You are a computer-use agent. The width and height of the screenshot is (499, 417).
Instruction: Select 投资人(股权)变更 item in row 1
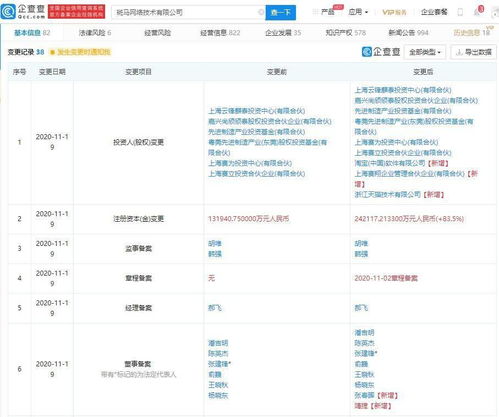[x=138, y=142]
